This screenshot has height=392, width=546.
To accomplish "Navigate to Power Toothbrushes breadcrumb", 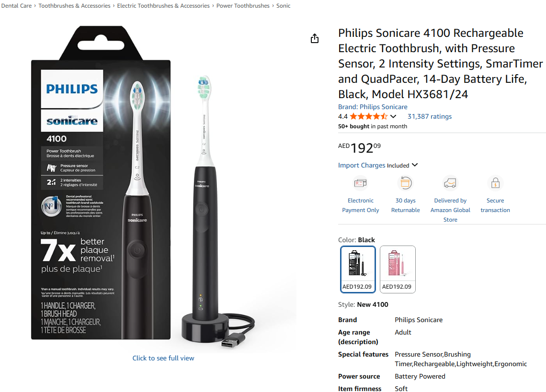I will click(243, 6).
